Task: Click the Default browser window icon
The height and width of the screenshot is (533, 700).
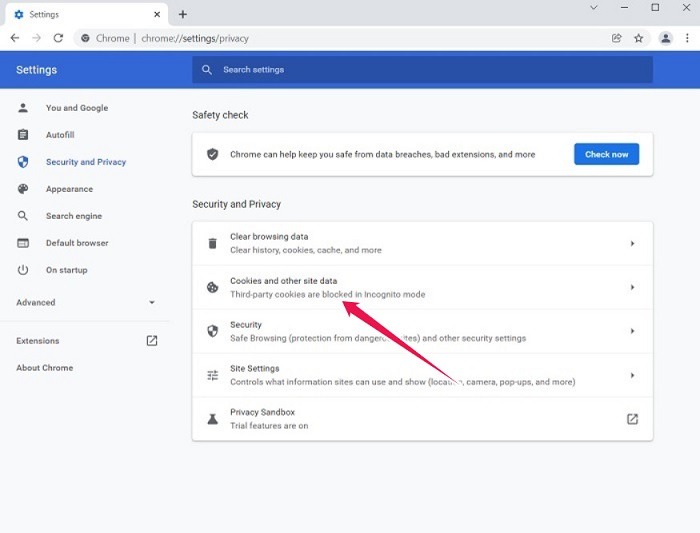Action: (23, 243)
